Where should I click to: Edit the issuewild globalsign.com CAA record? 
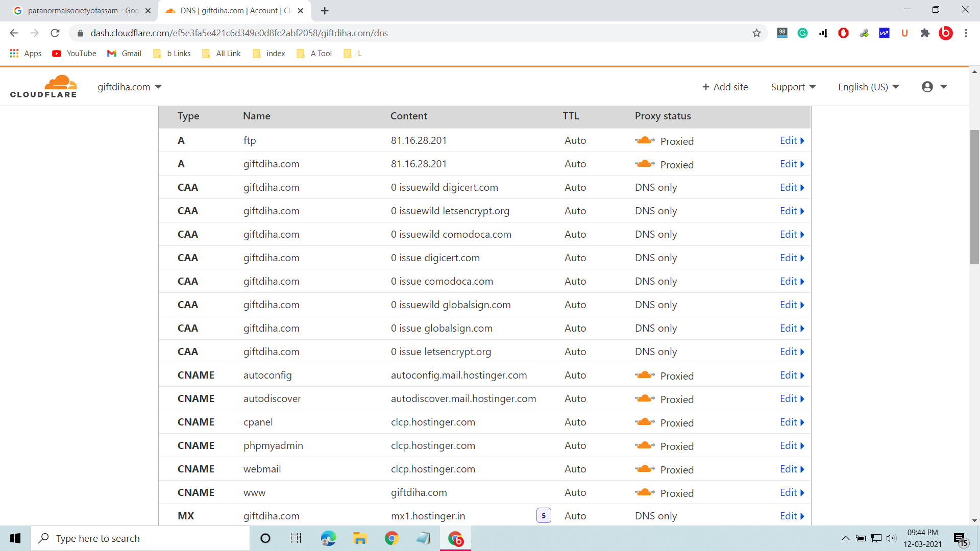(792, 305)
